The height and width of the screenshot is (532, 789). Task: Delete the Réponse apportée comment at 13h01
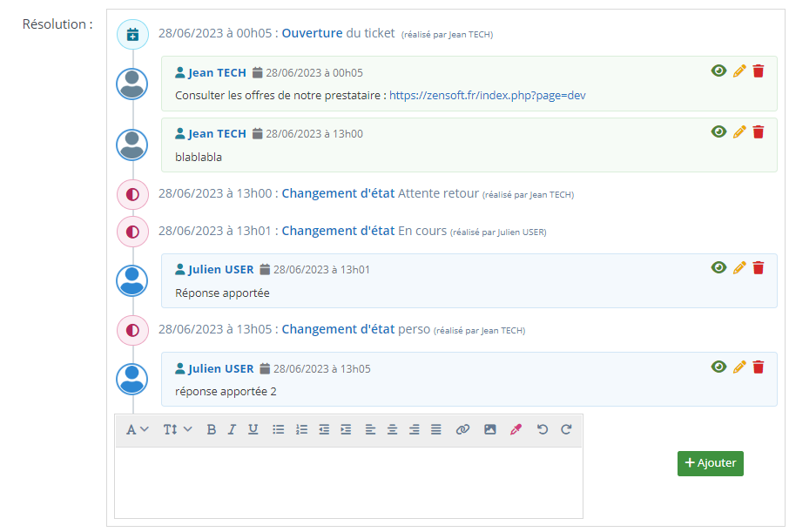759,268
